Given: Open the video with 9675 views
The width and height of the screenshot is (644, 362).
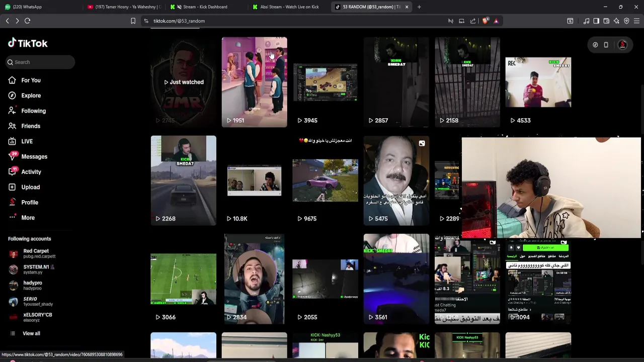Looking at the screenshot, I should [325, 180].
